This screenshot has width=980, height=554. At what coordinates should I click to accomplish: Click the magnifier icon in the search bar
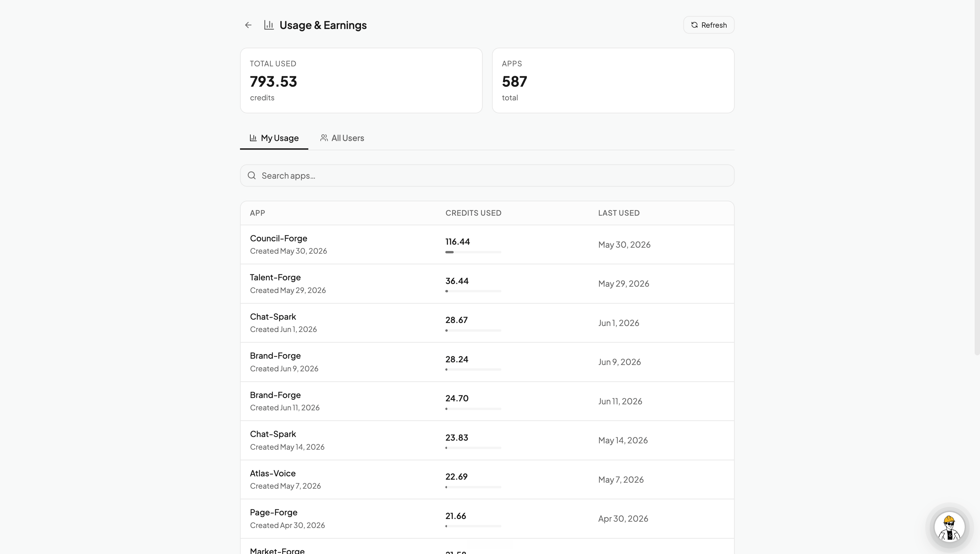point(251,175)
